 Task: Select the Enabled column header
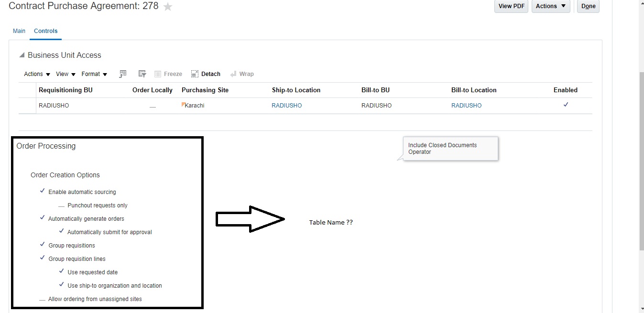[566, 90]
